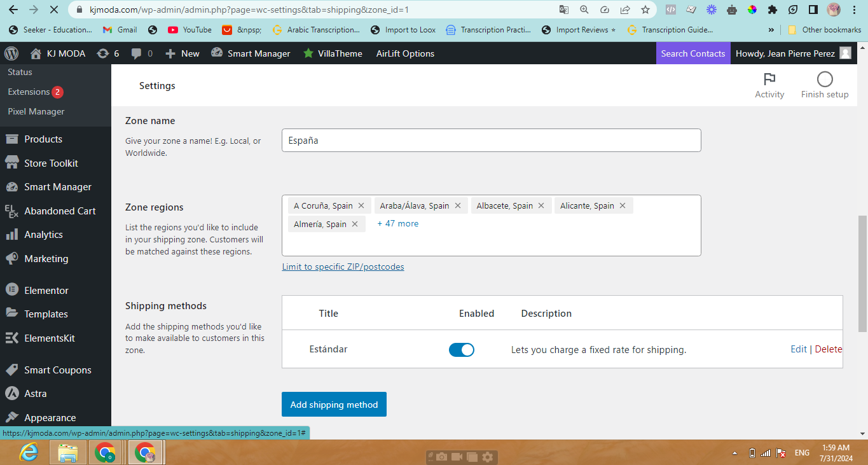
Task: Bookmark this page with the star icon
Action: point(645,10)
